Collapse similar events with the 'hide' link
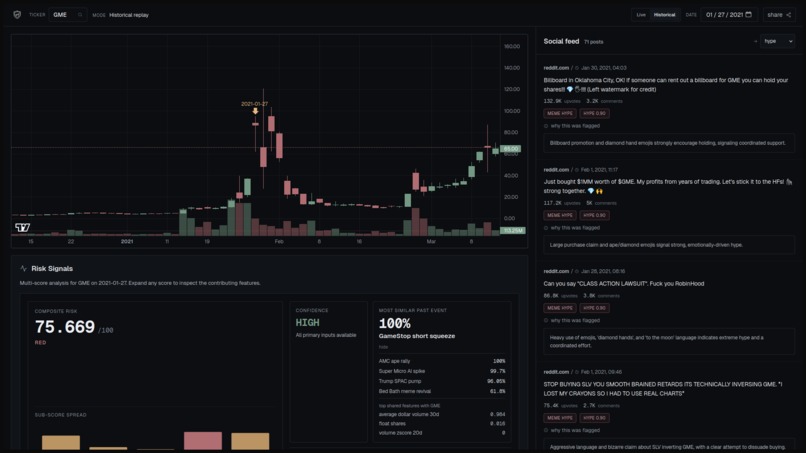The height and width of the screenshot is (453, 806). [x=383, y=347]
